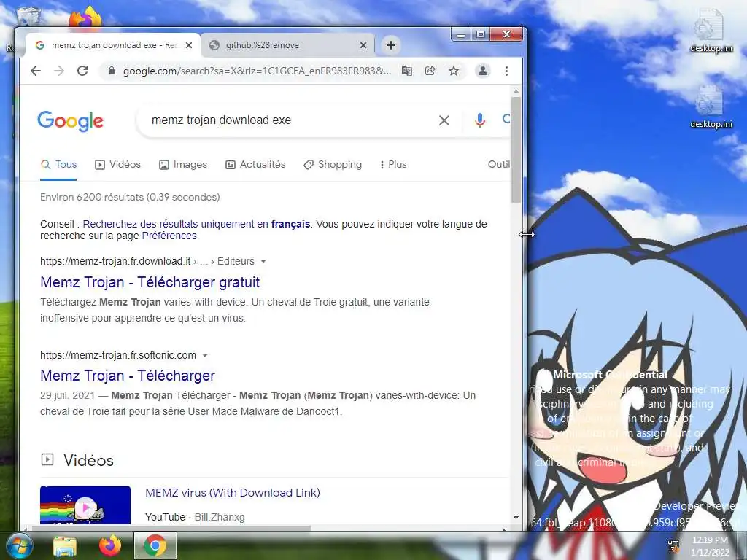Image resolution: width=747 pixels, height=560 pixels.
Task: Open Memz Trojan - Télécharger gratuit result
Action: pyautogui.click(x=150, y=282)
